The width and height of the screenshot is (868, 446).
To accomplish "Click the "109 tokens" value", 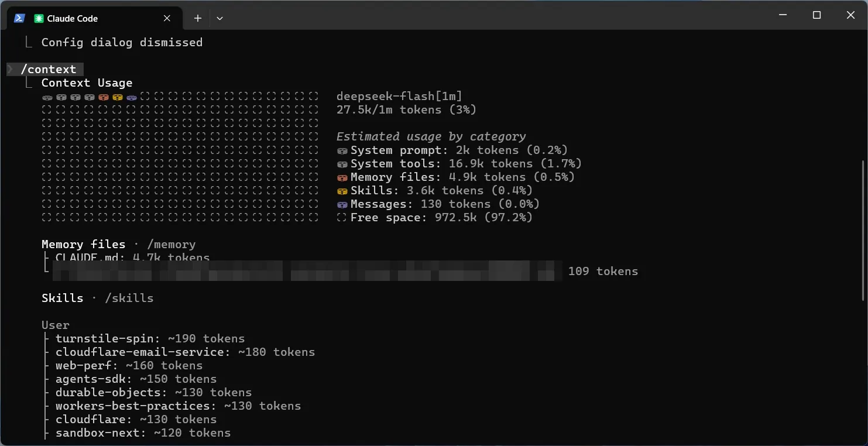I will pyautogui.click(x=603, y=271).
